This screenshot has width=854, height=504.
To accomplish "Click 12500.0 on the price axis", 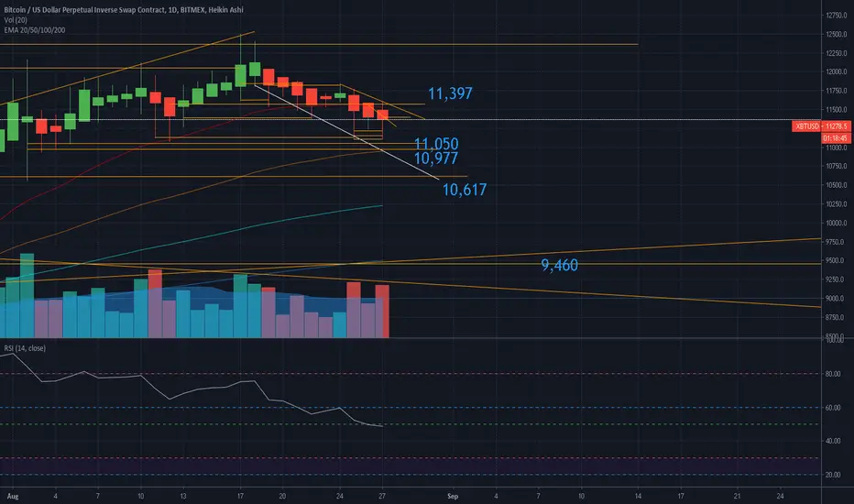I will tap(836, 34).
